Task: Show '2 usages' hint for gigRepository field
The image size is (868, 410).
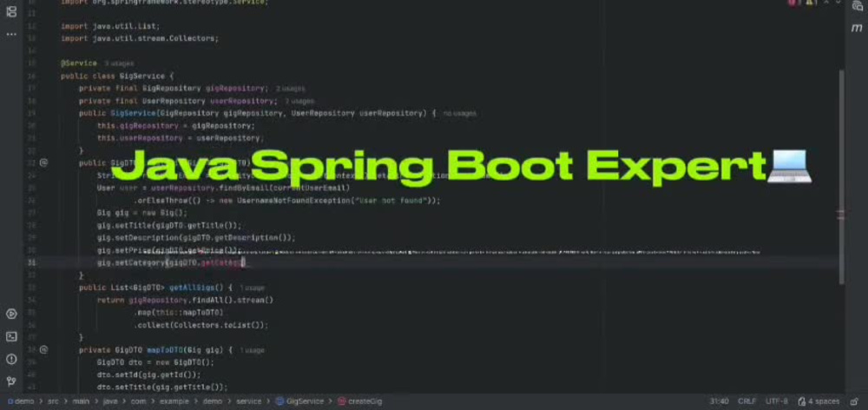Action: [291, 89]
